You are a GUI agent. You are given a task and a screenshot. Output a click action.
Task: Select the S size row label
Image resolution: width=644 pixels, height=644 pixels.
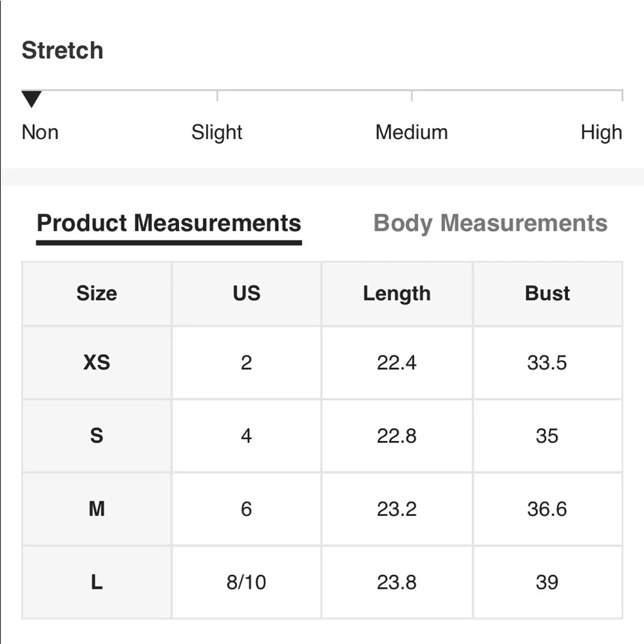97,436
